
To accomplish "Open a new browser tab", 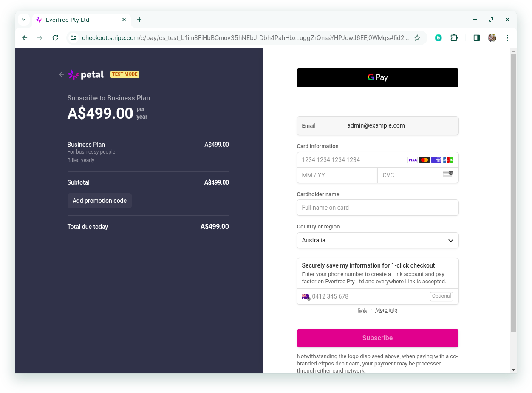I will click(139, 20).
